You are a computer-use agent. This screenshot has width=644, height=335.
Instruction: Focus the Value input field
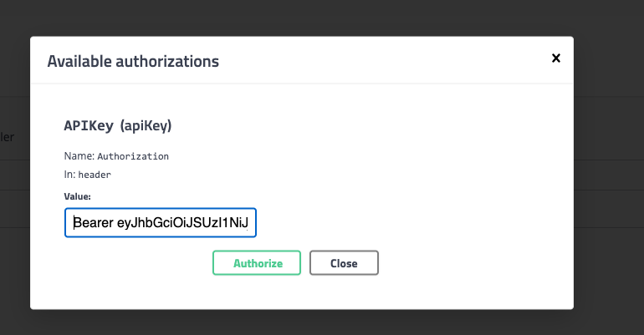pyautogui.click(x=161, y=223)
